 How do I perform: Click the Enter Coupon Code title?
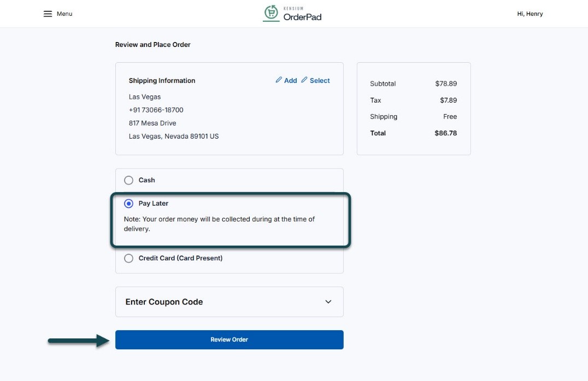tap(164, 302)
